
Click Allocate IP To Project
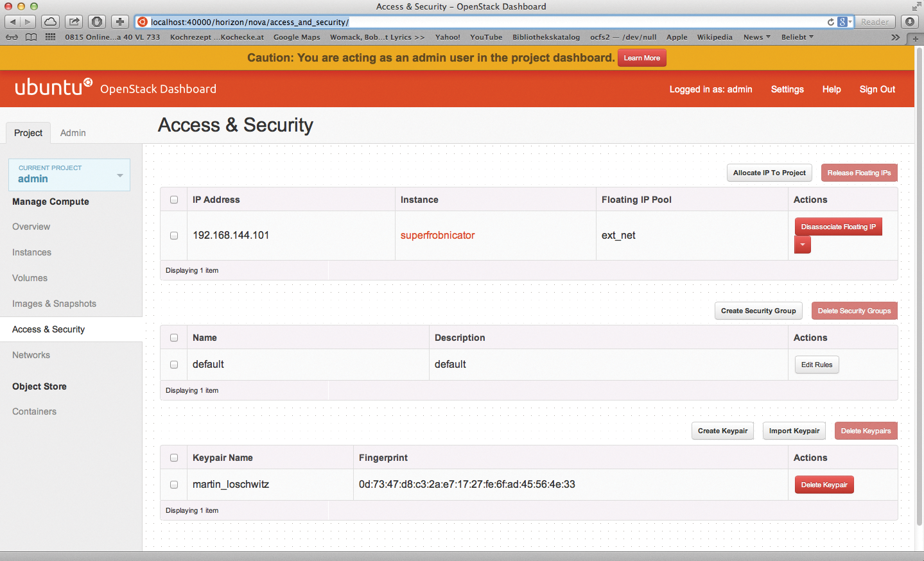point(769,173)
